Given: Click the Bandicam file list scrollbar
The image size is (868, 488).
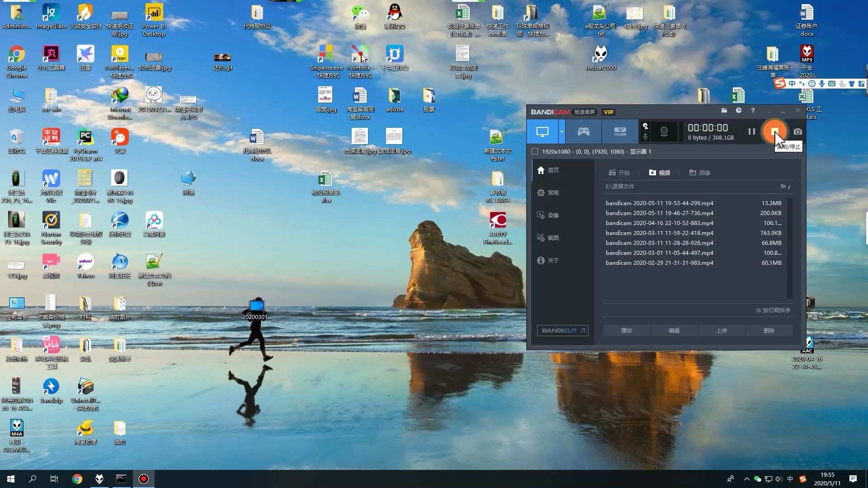Looking at the screenshot, I should [790, 249].
